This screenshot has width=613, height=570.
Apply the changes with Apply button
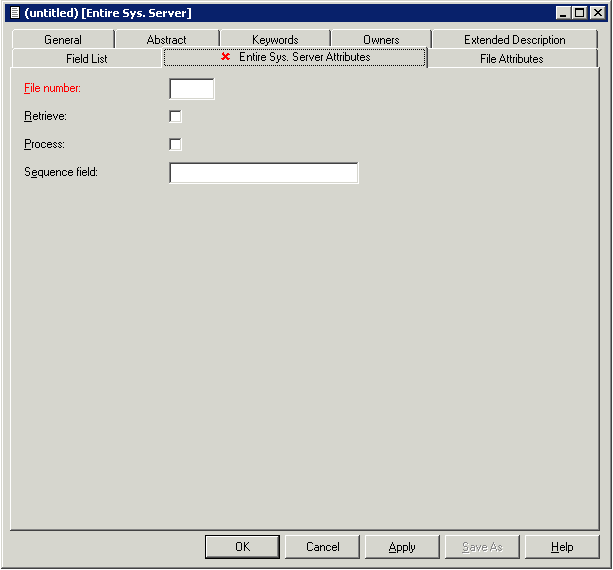point(402,547)
